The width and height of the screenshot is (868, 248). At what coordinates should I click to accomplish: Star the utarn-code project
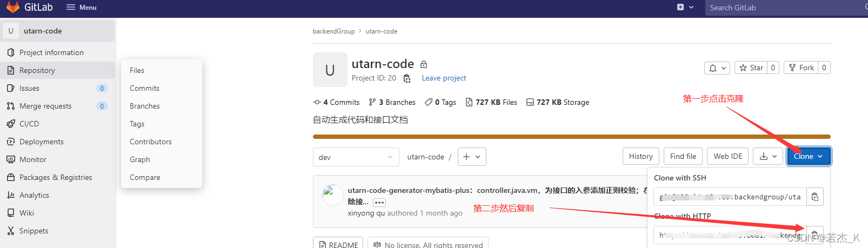pyautogui.click(x=751, y=68)
